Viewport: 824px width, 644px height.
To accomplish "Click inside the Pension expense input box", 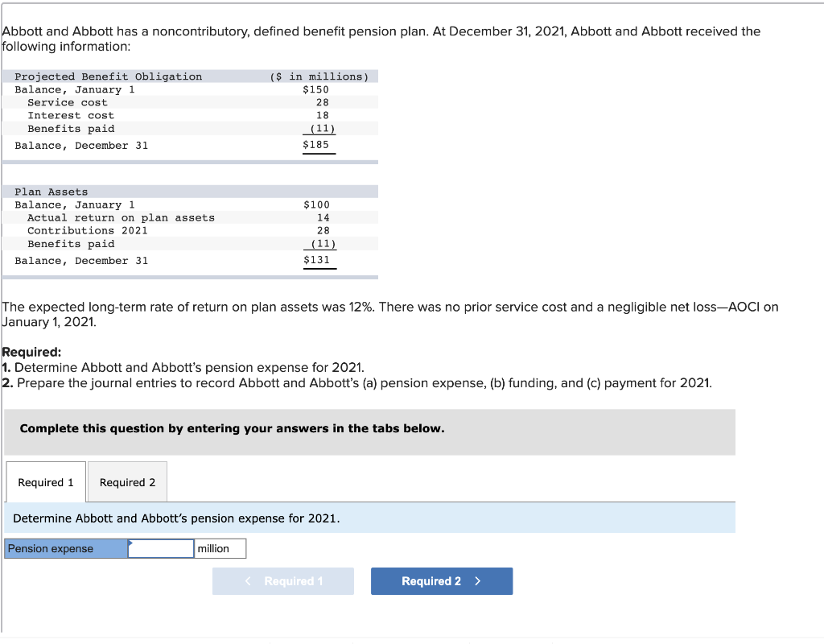I will [x=160, y=548].
